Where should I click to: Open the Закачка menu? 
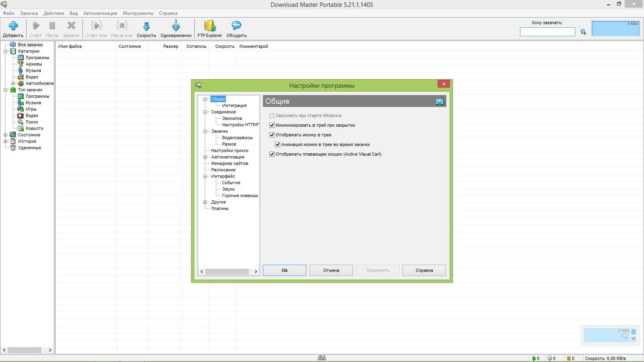[x=29, y=13]
